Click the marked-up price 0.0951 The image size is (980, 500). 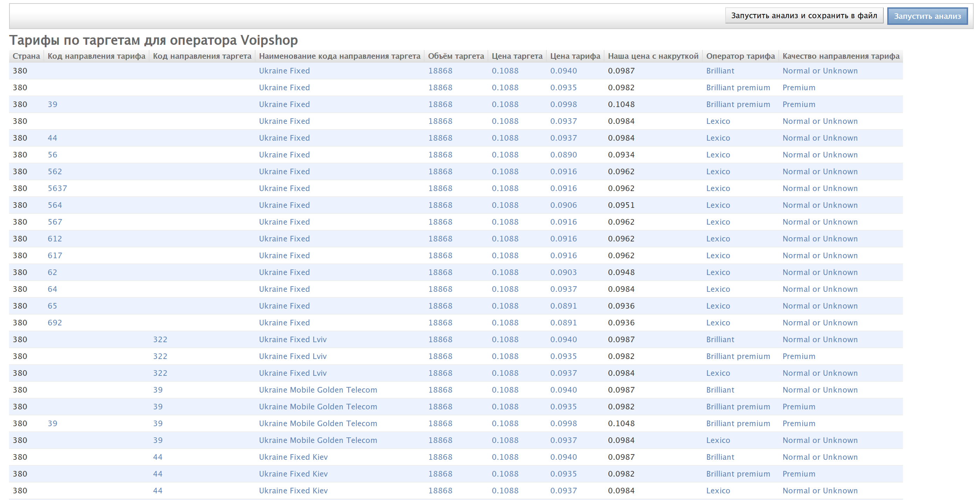tap(621, 205)
